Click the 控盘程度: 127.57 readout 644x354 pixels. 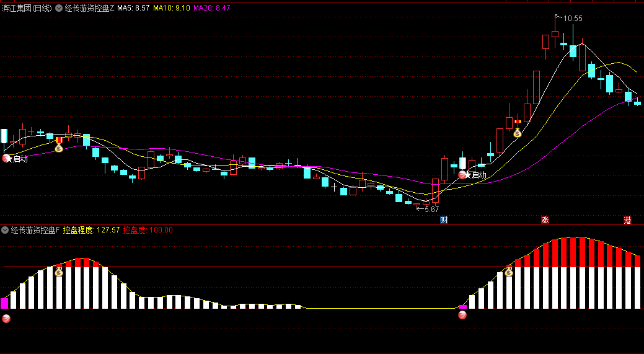[91, 230]
